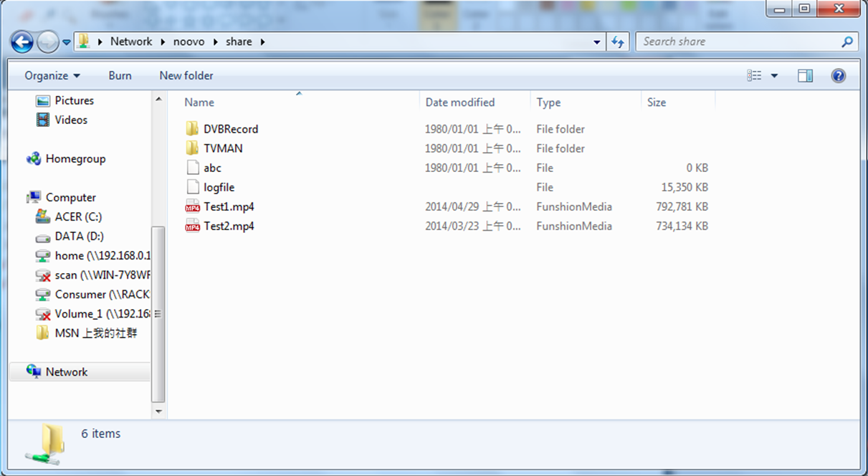868x476 pixels.
Task: Click the Test1.mp4 file icon
Action: tap(192, 207)
